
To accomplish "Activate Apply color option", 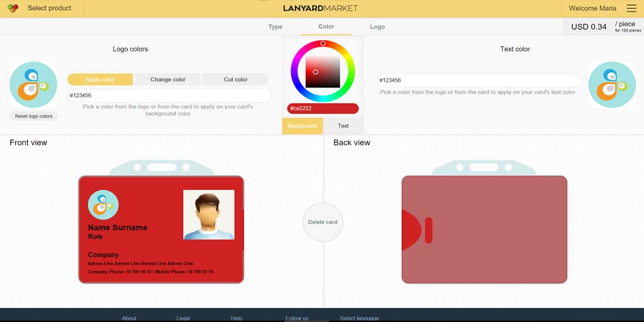I will [100, 79].
